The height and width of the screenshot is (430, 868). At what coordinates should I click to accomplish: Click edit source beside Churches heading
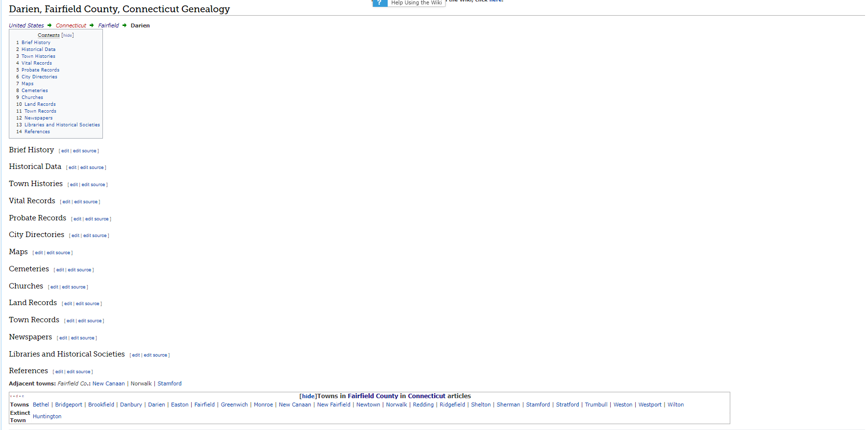click(x=74, y=287)
